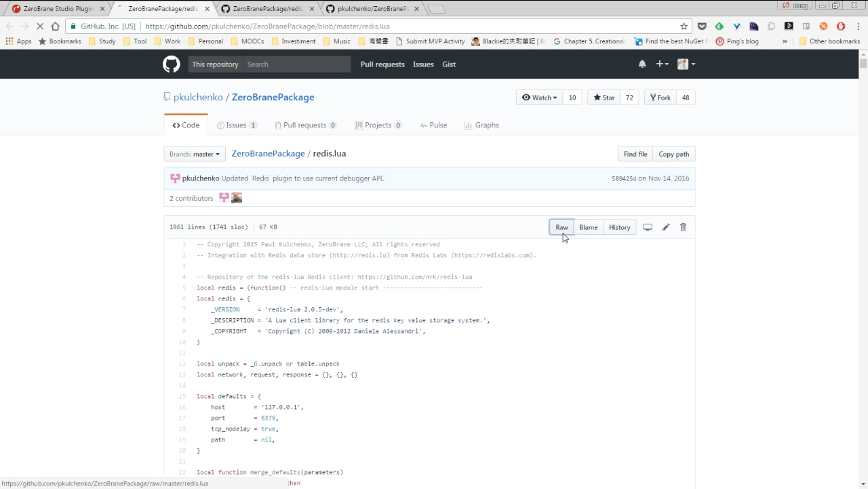Screen dimensions: 868x489
Task: Open the Graphs tab
Action: pos(481,125)
